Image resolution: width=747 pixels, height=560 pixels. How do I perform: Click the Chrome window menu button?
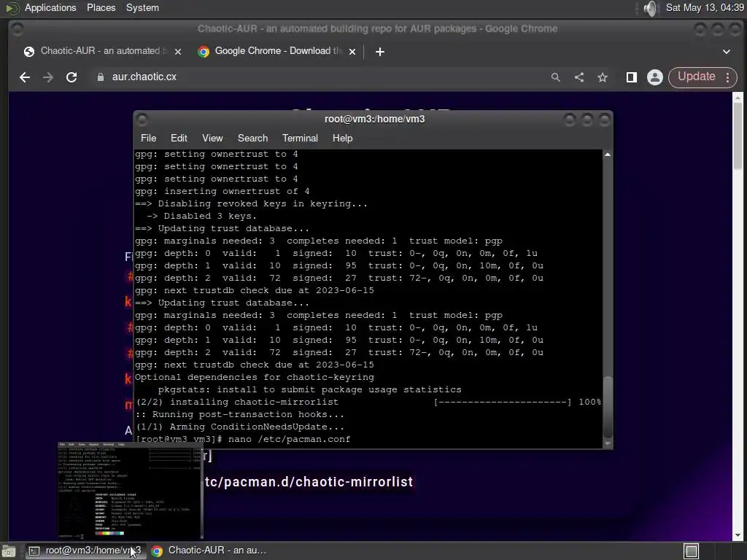18,29
